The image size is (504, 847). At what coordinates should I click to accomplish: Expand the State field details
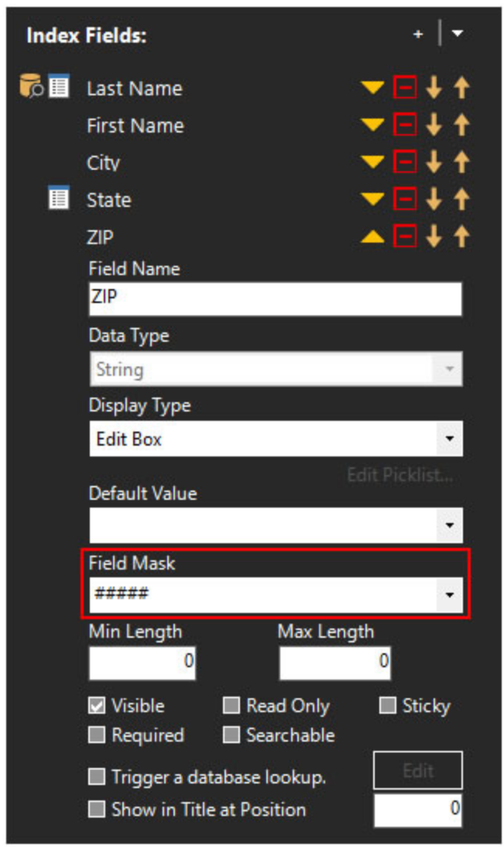pyautogui.click(x=372, y=199)
